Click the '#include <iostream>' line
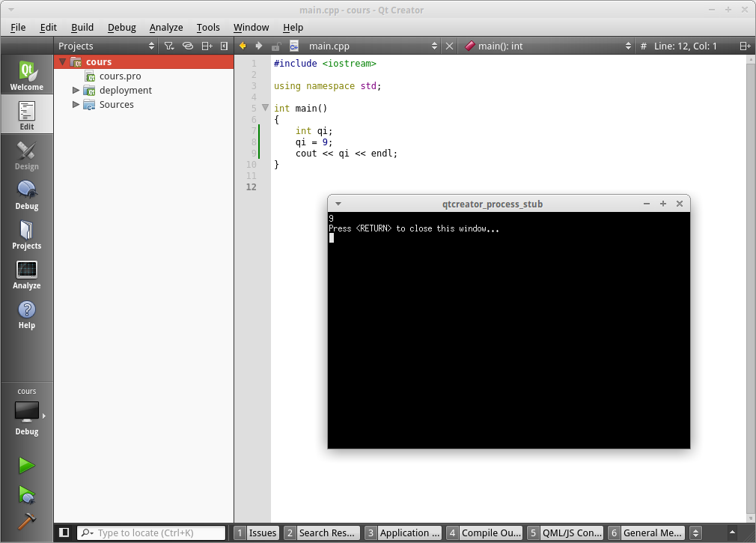 [325, 63]
